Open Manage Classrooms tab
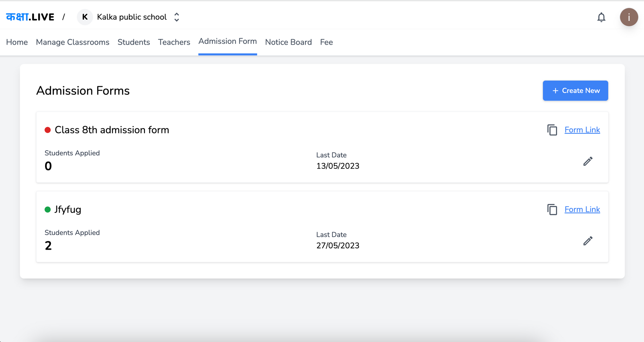 click(x=73, y=42)
